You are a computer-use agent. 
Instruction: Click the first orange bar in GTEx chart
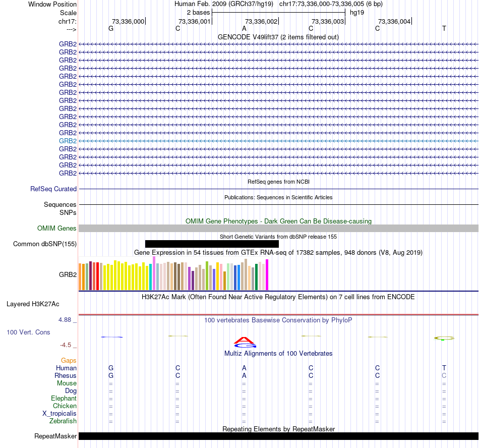(80, 277)
